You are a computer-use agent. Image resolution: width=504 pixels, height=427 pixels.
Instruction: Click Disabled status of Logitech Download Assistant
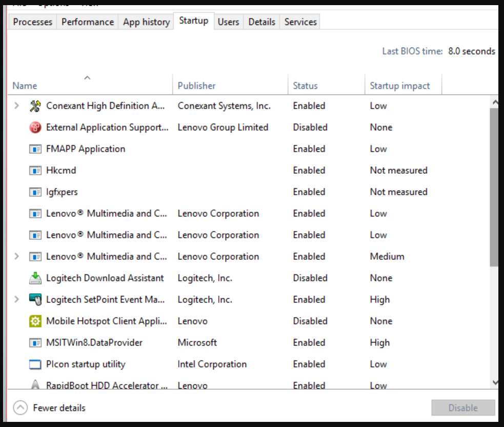[x=310, y=278]
